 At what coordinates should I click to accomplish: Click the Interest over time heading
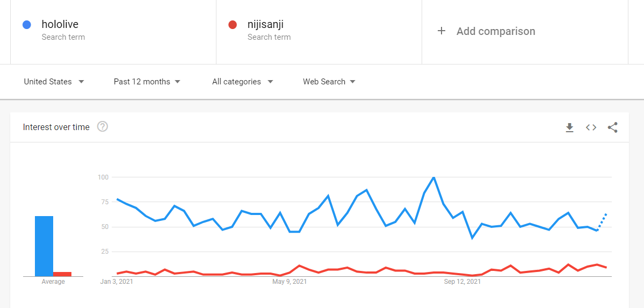point(56,127)
